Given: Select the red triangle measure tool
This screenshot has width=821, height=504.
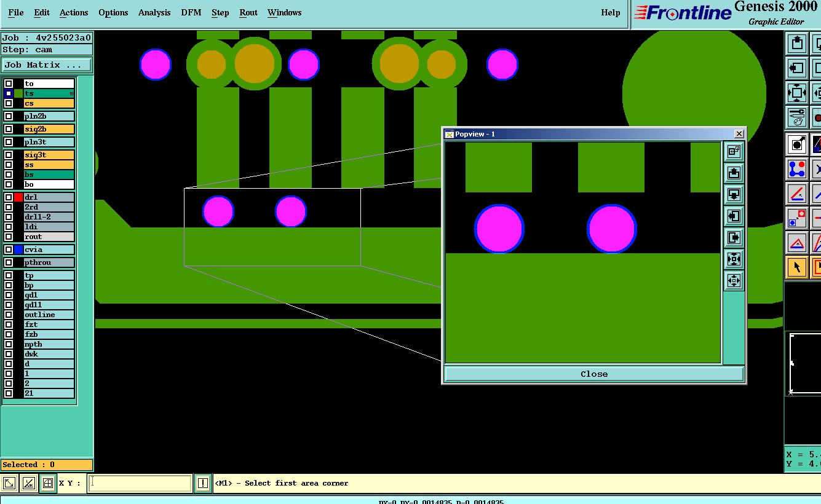Looking at the screenshot, I should tap(797, 242).
